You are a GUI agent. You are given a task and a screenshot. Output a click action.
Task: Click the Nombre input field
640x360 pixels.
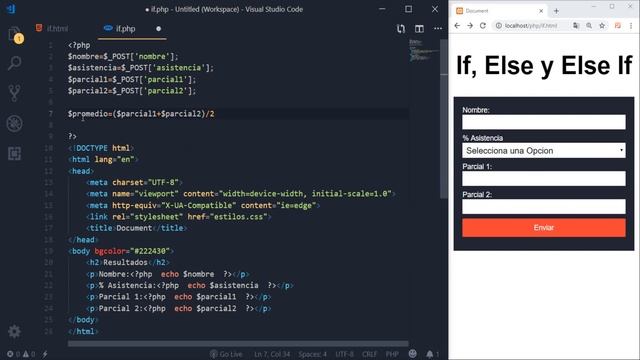544,122
